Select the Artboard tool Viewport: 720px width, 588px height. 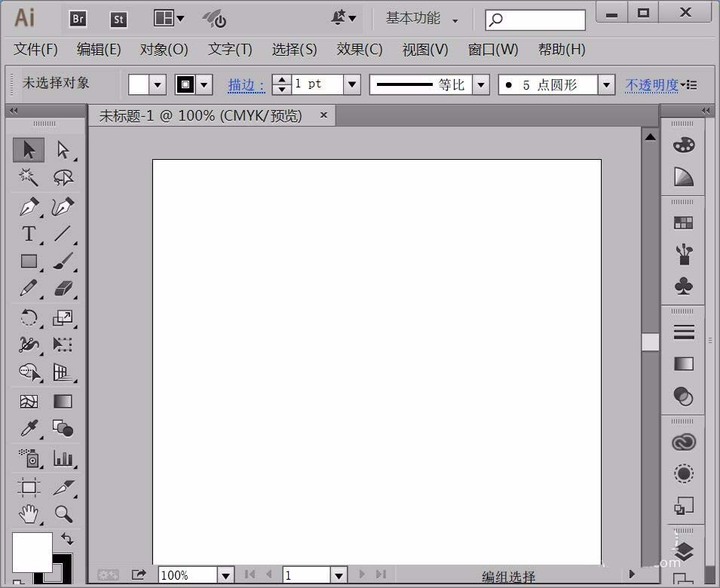(29, 487)
